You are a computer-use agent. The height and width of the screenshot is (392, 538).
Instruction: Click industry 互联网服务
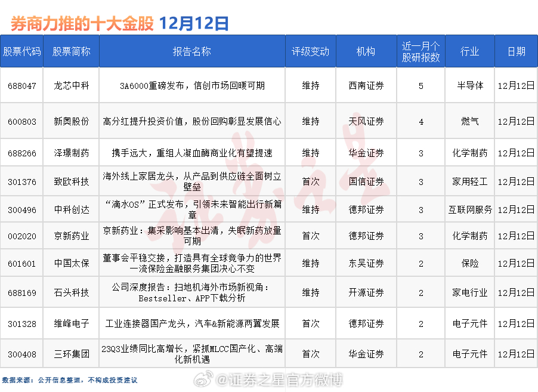[x=470, y=209]
